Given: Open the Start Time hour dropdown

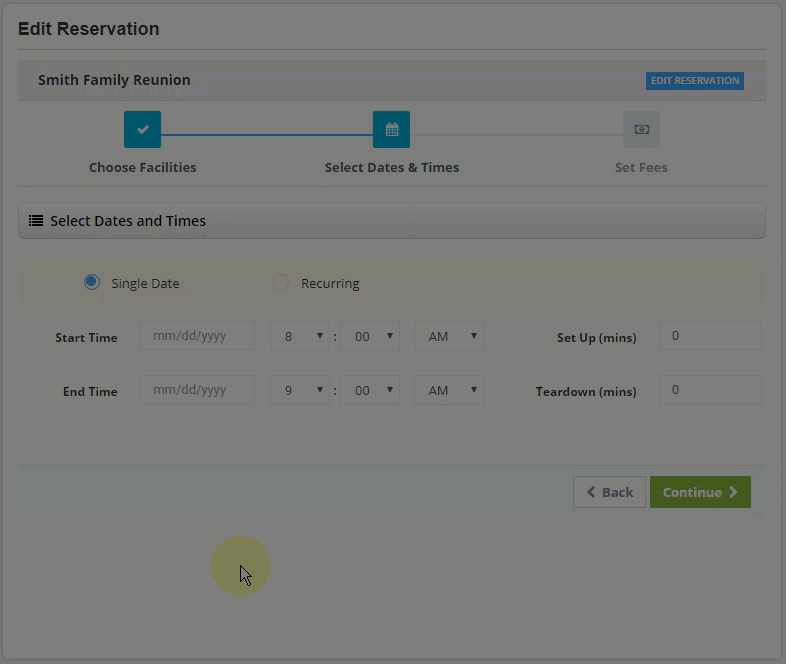Looking at the screenshot, I should click(x=300, y=336).
